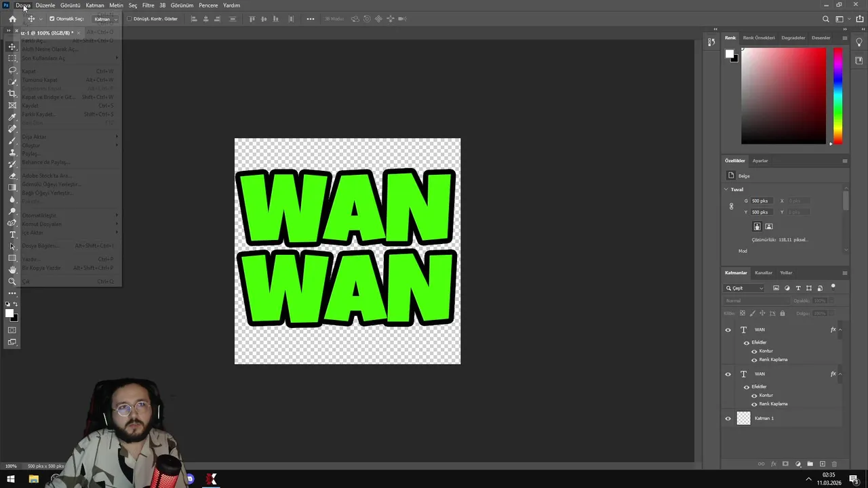Select the Hand tool
The image size is (868, 488).
tap(12, 270)
